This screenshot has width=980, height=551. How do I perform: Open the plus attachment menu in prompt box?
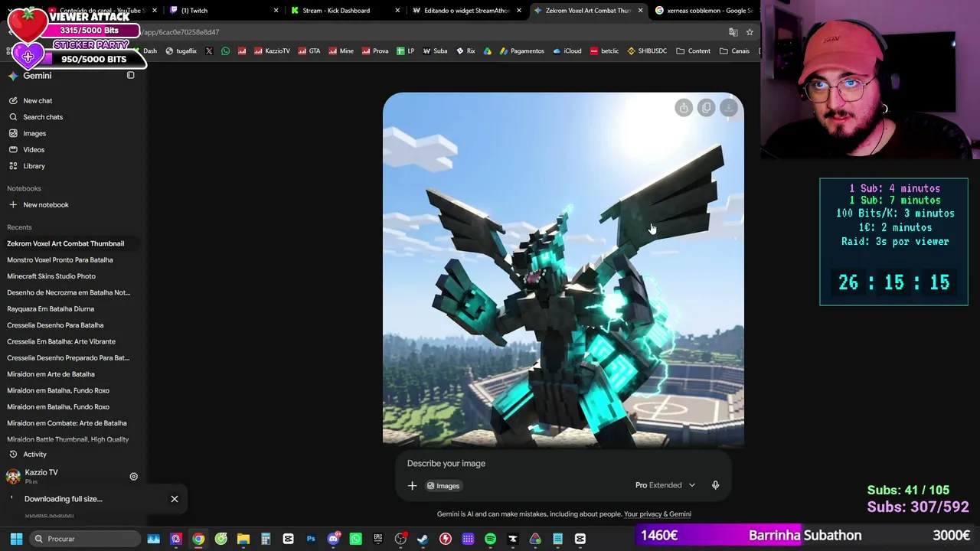point(412,486)
